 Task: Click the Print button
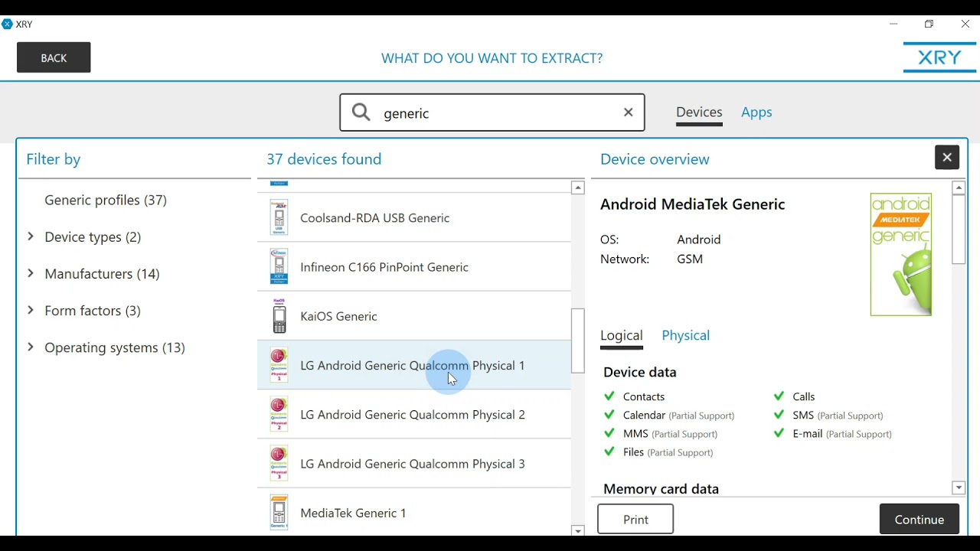point(635,519)
